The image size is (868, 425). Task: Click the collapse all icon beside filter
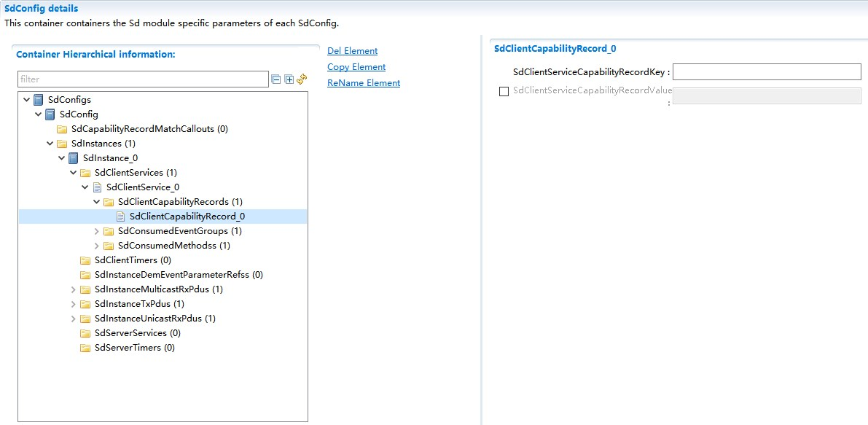click(x=275, y=79)
